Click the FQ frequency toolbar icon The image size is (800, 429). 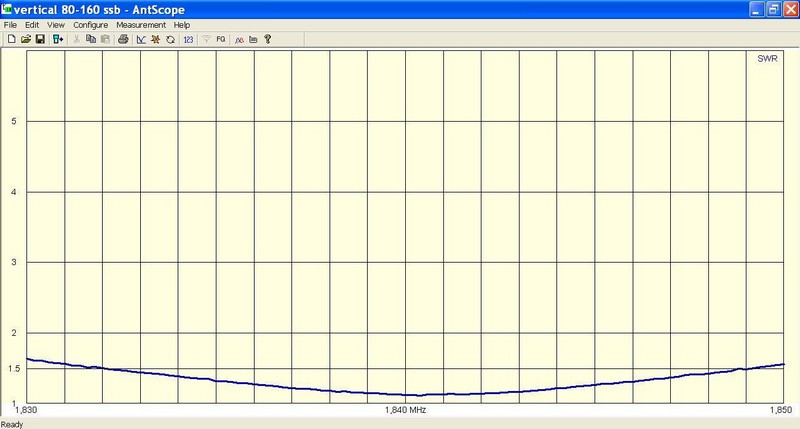pos(220,39)
